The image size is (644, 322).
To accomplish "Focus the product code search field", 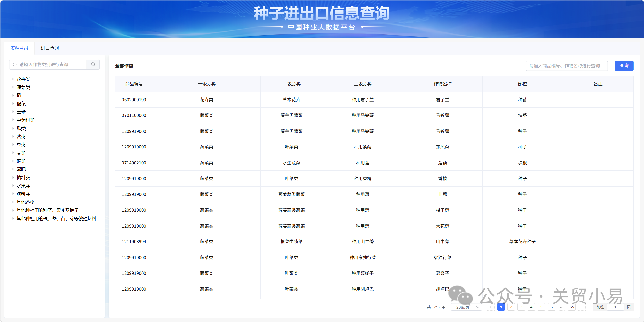I will tap(567, 66).
